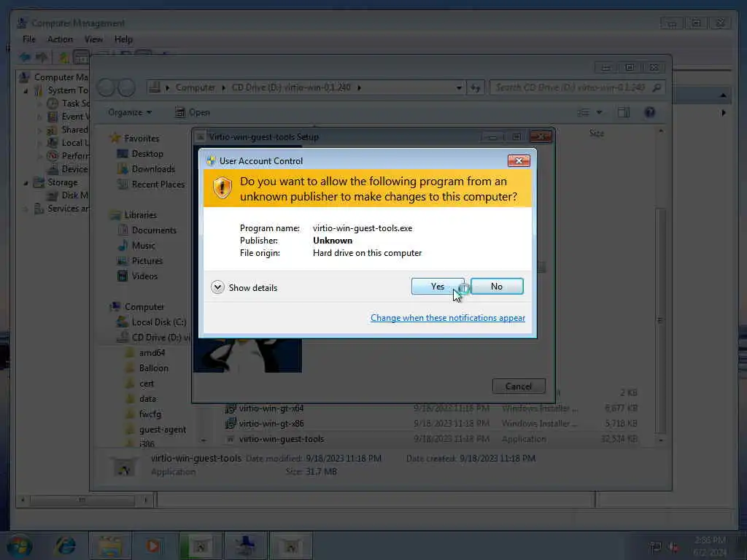Viewport: 747px width, 560px height.
Task: Select Storage node in Computer Management tree
Action: tap(55, 182)
